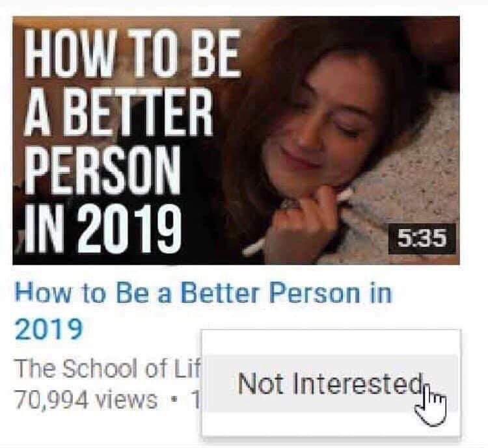The height and width of the screenshot is (448, 488).
Task: Click the word Not in the menu item
Action: (260, 383)
